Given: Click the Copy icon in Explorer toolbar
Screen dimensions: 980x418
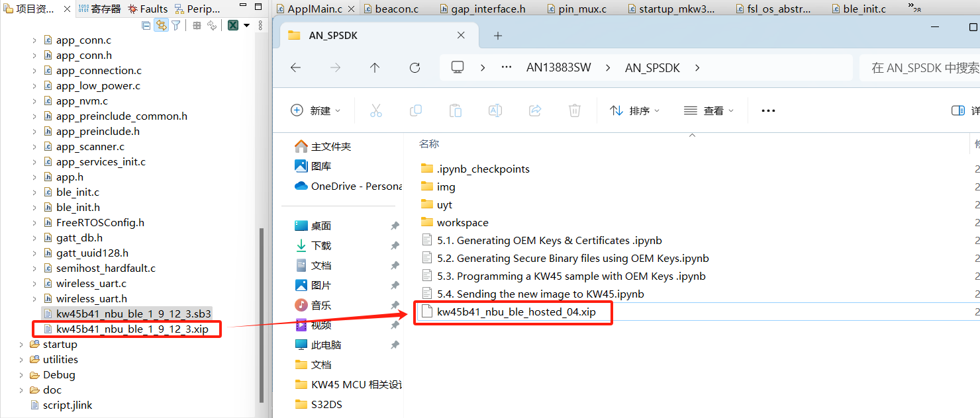Looking at the screenshot, I should point(416,110).
